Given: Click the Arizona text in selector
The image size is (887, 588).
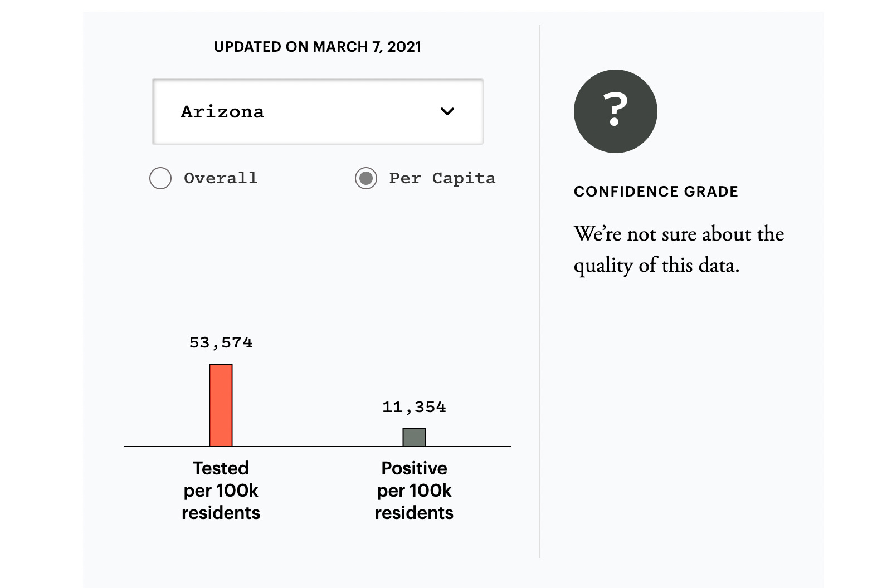Looking at the screenshot, I should [222, 112].
